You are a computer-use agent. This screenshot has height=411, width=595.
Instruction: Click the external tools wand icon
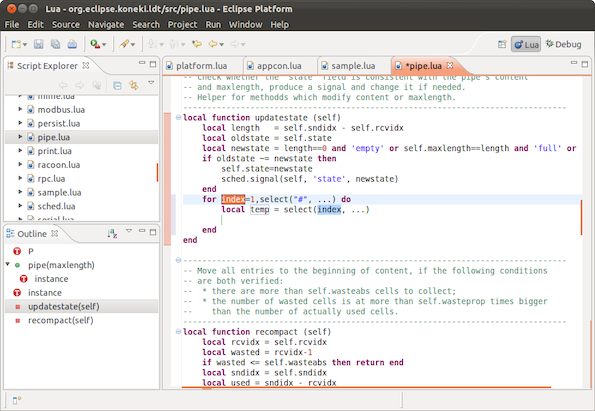124,44
